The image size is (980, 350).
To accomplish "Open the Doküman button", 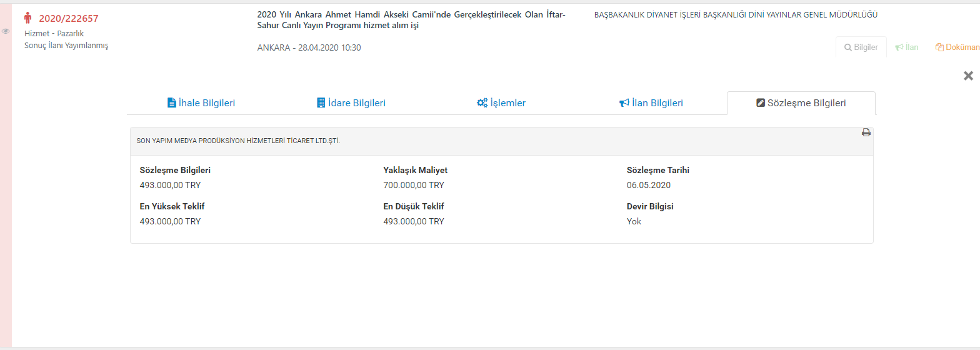I will [x=956, y=47].
